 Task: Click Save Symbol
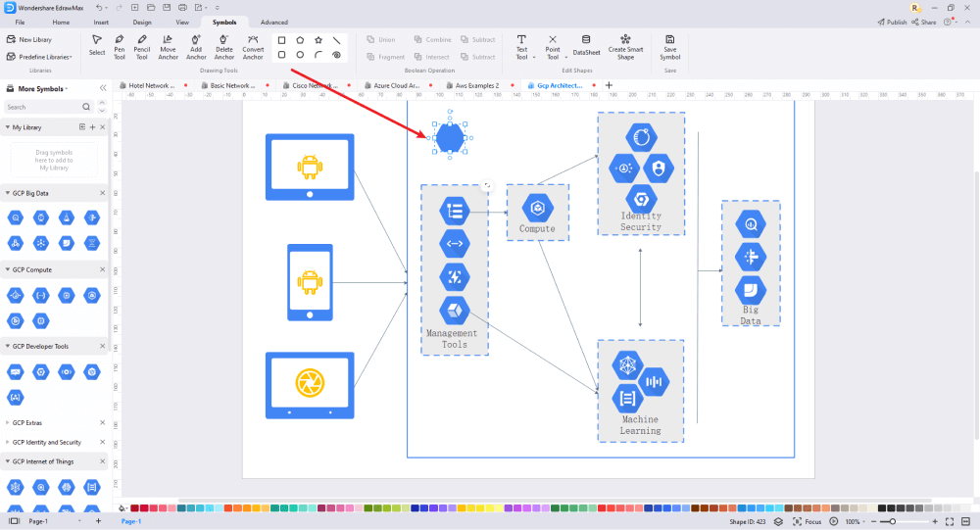pyautogui.click(x=670, y=47)
